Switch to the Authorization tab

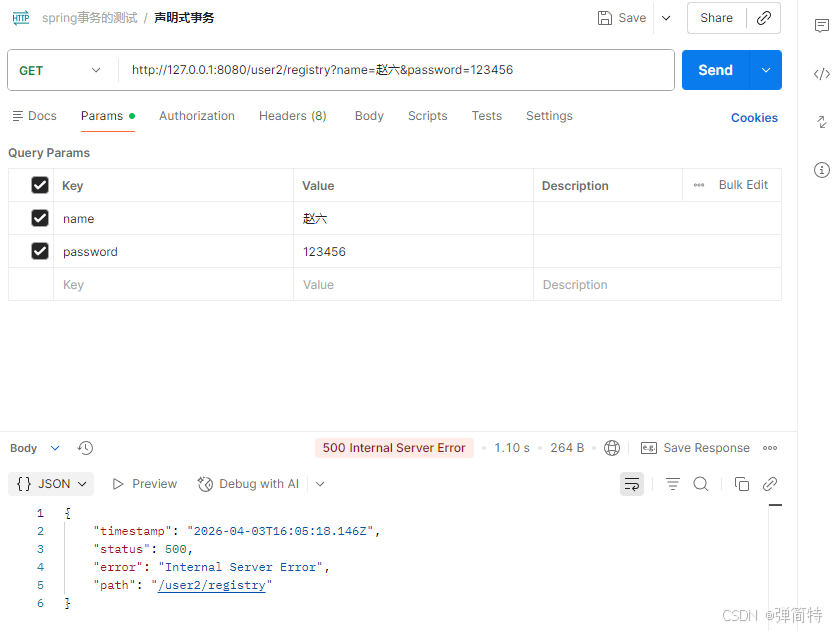click(x=197, y=116)
